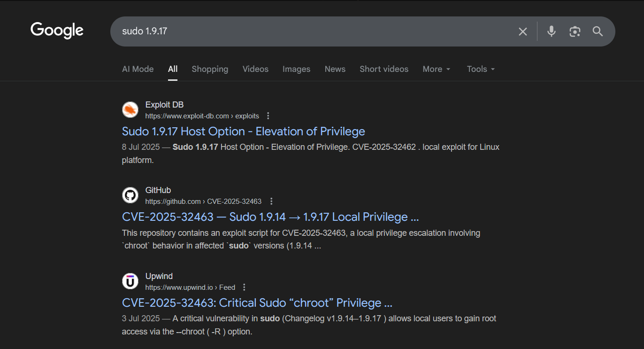Open the three-dot menu for the Exploit DB result
Viewport: 644px width, 349px height.
pos(268,116)
